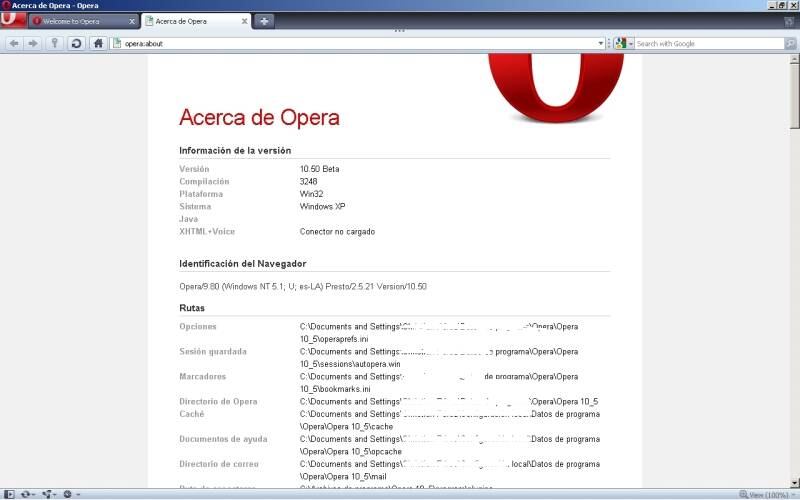This screenshot has width=800, height=500.
Task: Select the Acerca de Opera tab
Action: click(x=190, y=21)
